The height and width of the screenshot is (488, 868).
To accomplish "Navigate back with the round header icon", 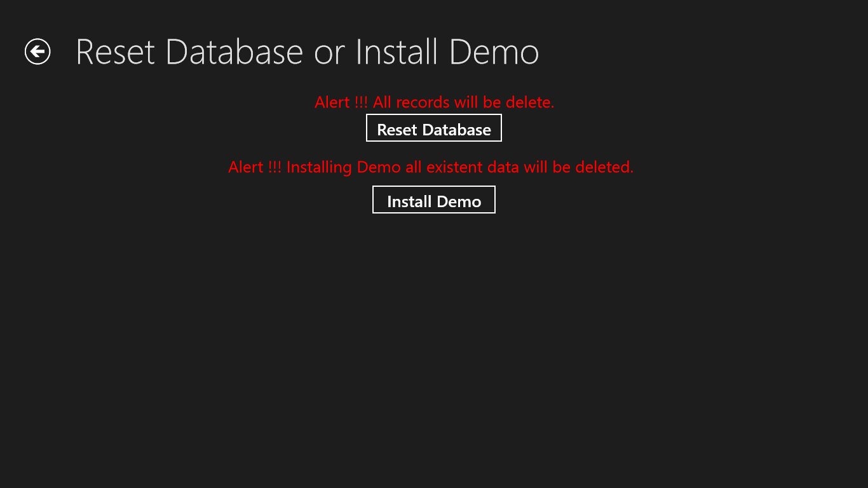I will (x=37, y=51).
